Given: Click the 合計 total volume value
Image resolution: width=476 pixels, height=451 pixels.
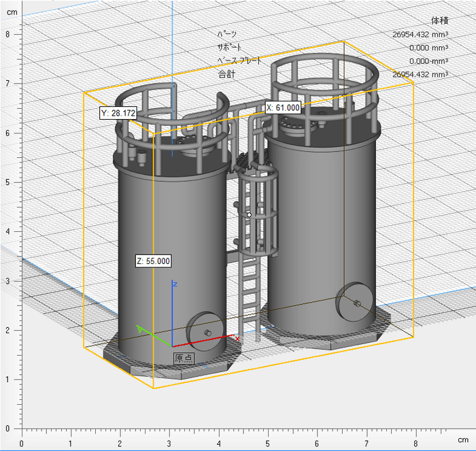Looking at the screenshot, I should [420, 74].
